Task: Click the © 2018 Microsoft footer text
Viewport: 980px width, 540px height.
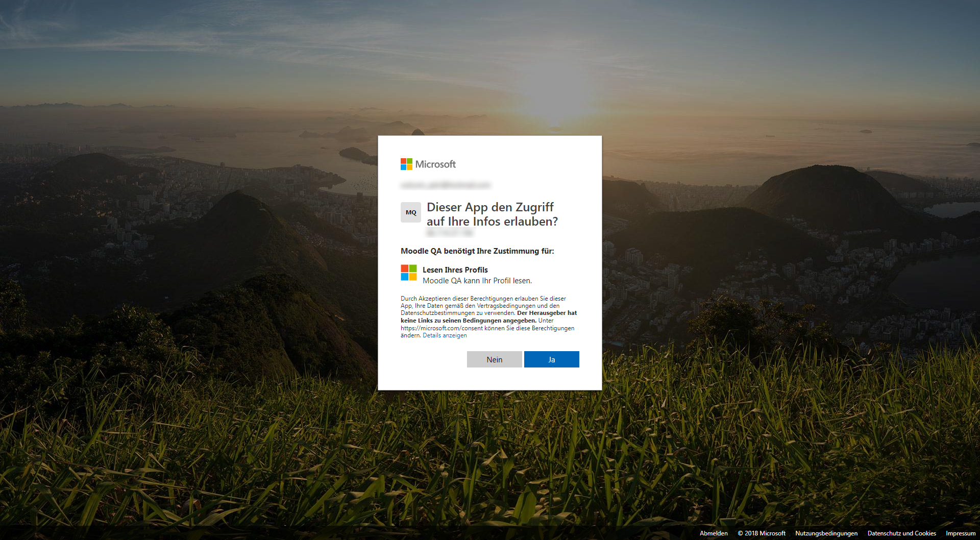Action: 762,533
